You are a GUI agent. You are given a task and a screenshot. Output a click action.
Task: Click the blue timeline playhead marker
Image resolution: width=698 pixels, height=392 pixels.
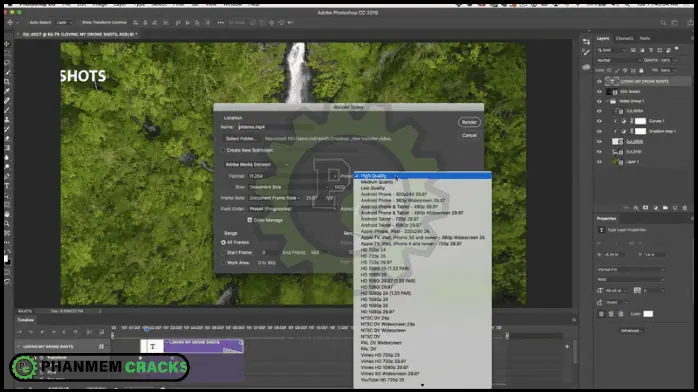146,329
